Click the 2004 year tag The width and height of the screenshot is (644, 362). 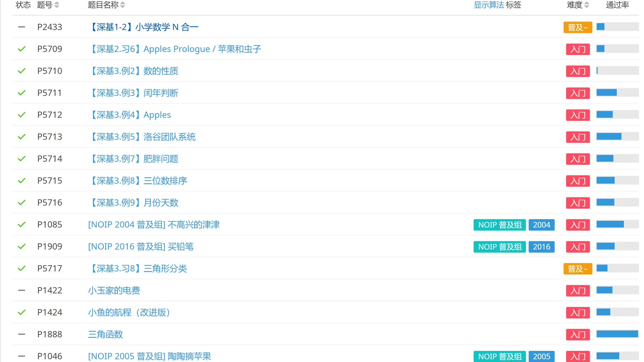tap(541, 225)
